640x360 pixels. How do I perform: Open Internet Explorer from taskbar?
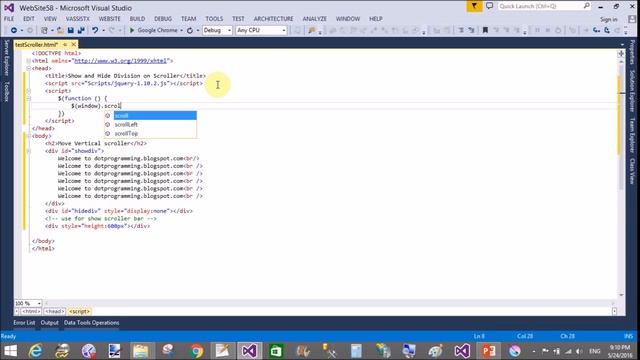point(36,351)
